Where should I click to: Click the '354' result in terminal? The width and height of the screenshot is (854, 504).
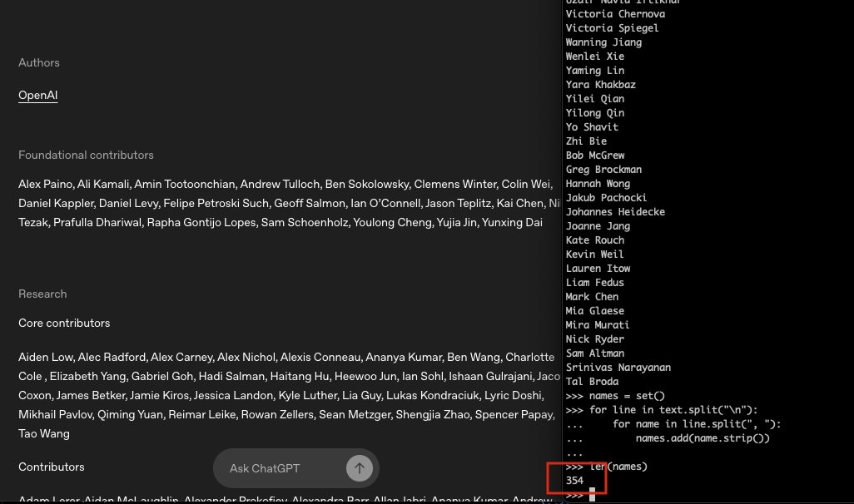point(574,482)
